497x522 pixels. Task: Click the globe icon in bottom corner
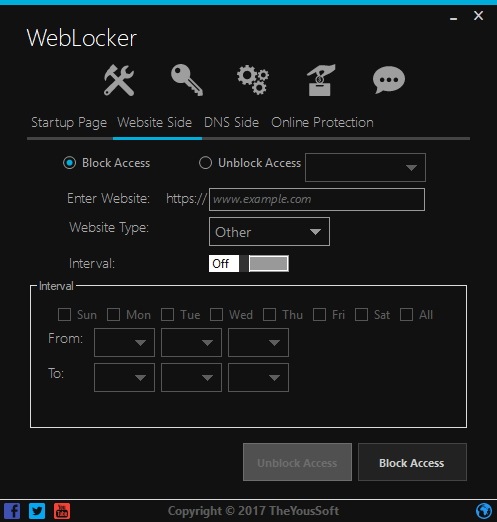[484, 511]
